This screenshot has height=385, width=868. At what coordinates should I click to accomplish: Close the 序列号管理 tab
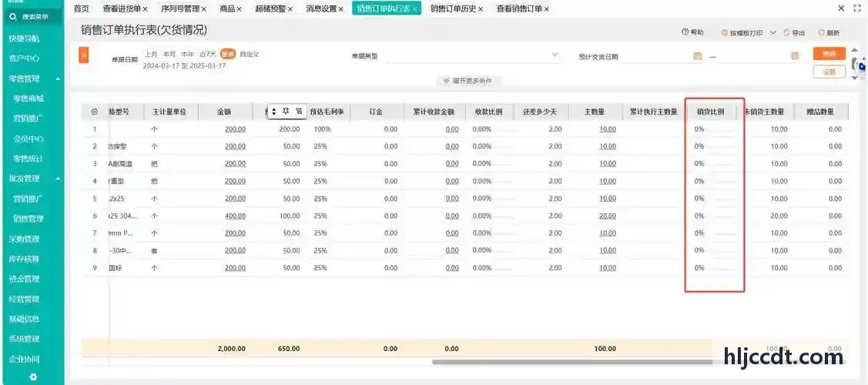click(203, 8)
